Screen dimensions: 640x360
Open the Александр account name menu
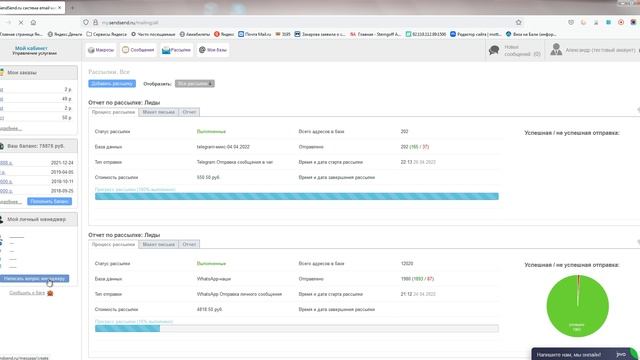click(600, 50)
